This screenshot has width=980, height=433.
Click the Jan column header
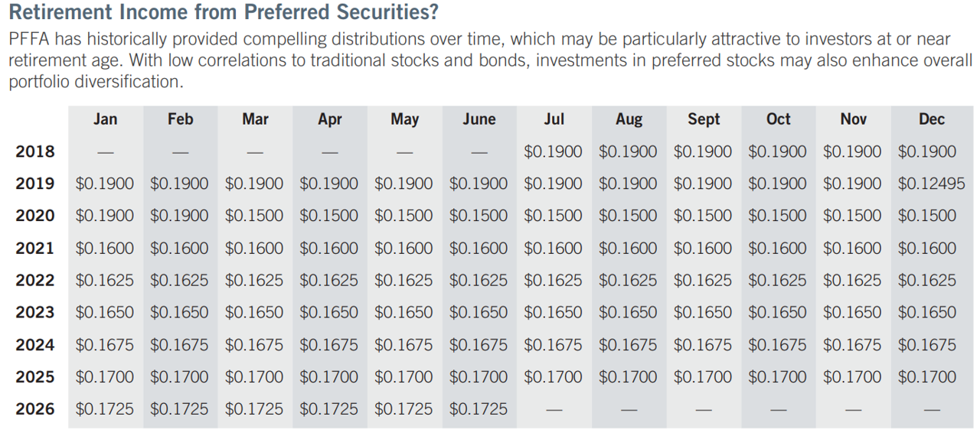105,119
